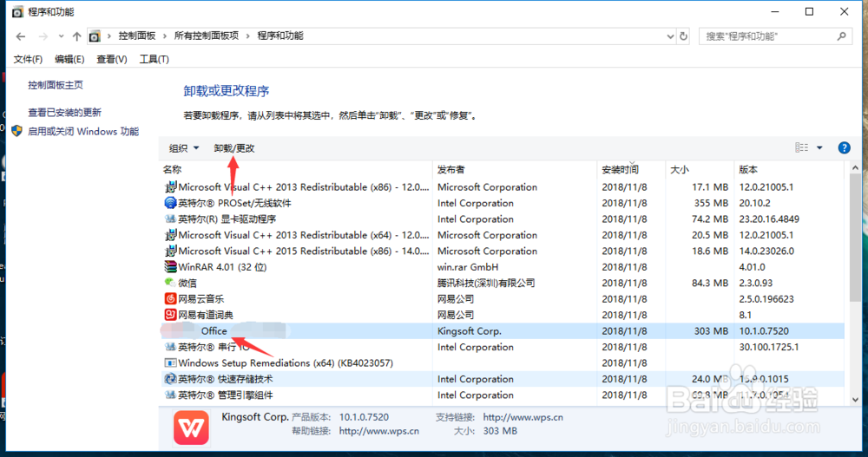Click the search magnifier icon
This screenshot has width=868, height=457.
tap(841, 36)
